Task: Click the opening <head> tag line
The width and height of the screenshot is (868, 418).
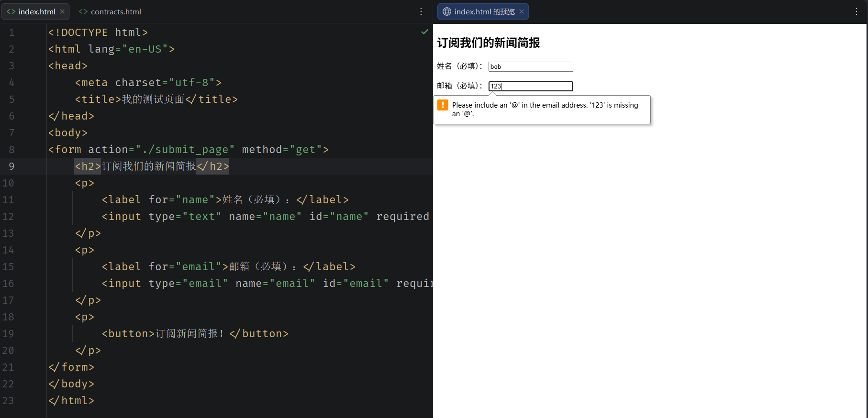Action: 67,66
